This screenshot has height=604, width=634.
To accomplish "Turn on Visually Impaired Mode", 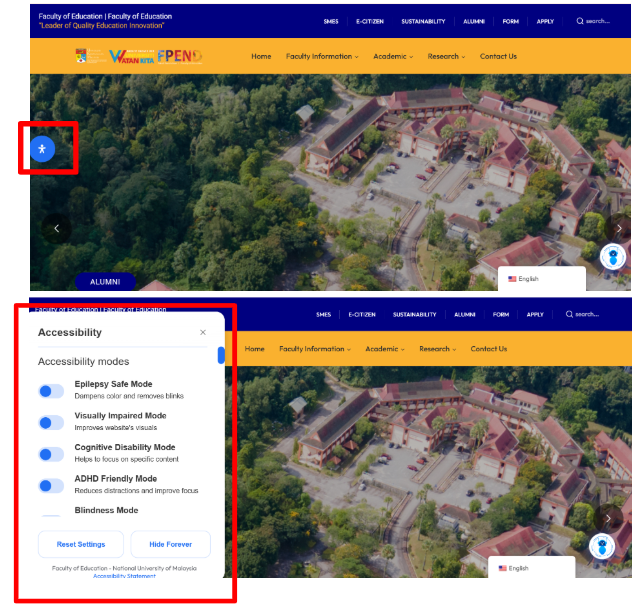I will click(x=51, y=422).
